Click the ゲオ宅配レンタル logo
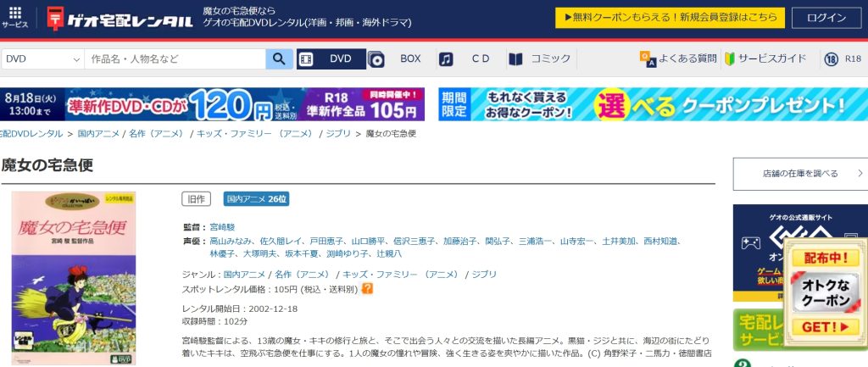 coord(120,19)
